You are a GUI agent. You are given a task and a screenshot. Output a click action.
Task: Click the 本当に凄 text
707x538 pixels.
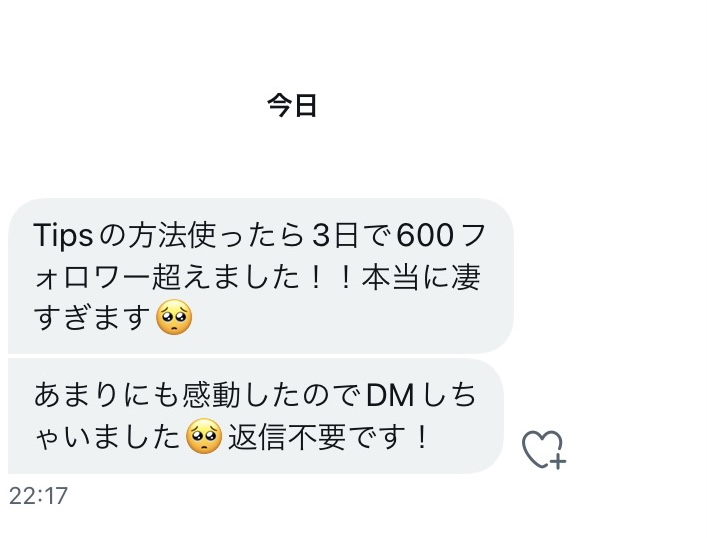421,277
